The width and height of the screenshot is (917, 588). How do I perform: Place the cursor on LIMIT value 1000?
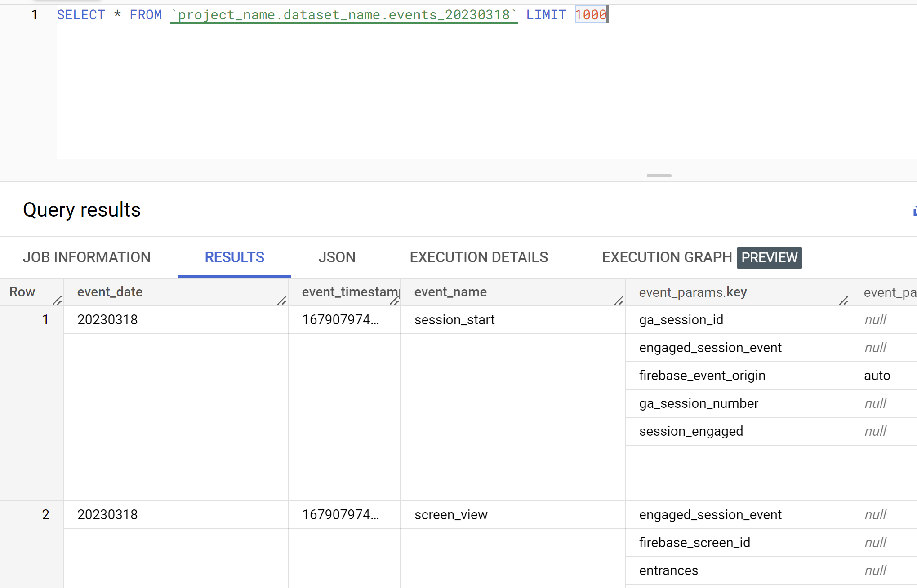click(591, 15)
